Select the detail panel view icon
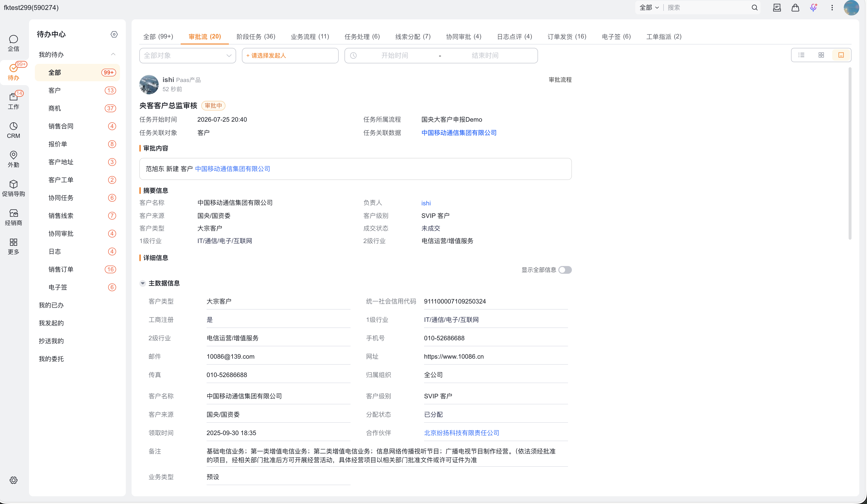Viewport: 867px width, 504px height. point(841,55)
